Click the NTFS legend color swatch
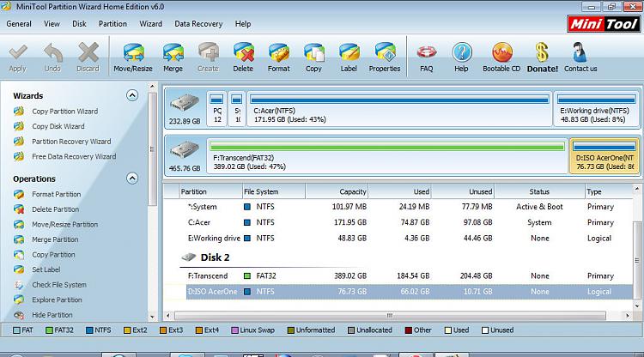The width and height of the screenshot is (644, 357). coord(89,330)
